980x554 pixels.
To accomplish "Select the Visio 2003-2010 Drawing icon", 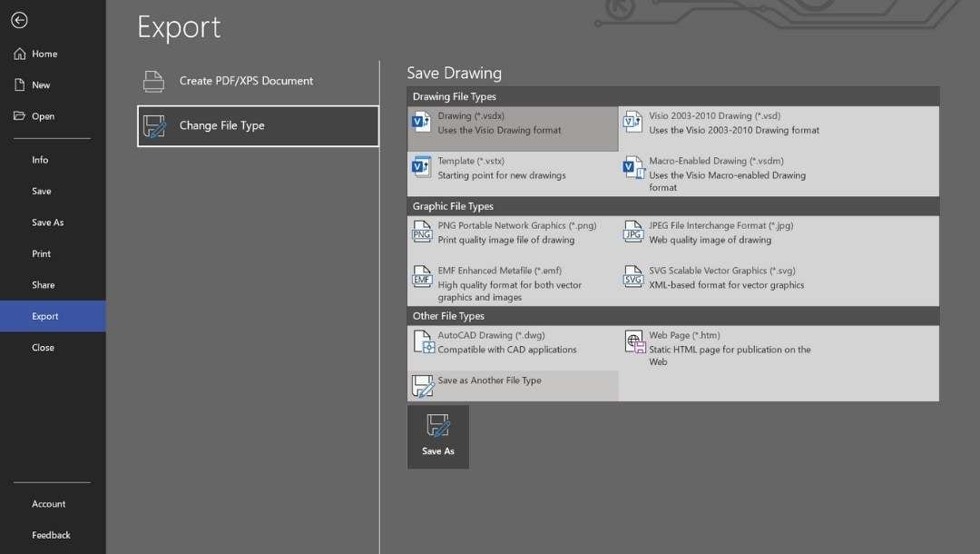I will 632,122.
